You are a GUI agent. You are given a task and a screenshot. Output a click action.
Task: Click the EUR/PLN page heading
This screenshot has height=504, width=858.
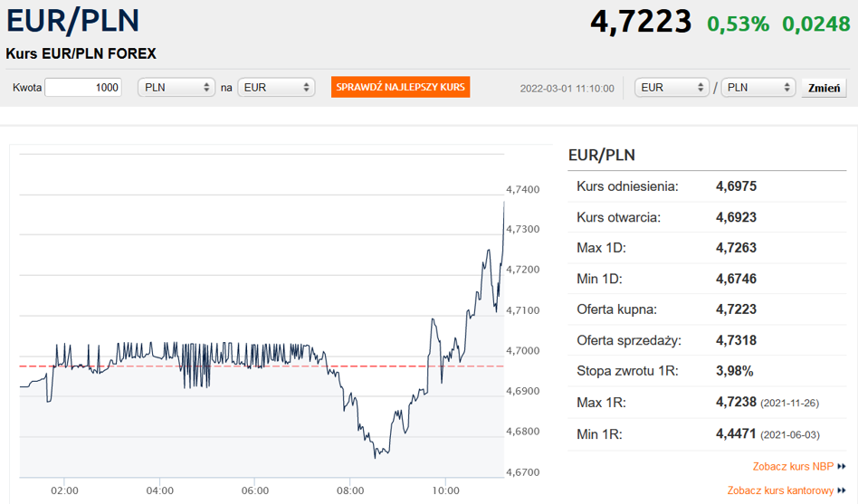click(x=72, y=21)
